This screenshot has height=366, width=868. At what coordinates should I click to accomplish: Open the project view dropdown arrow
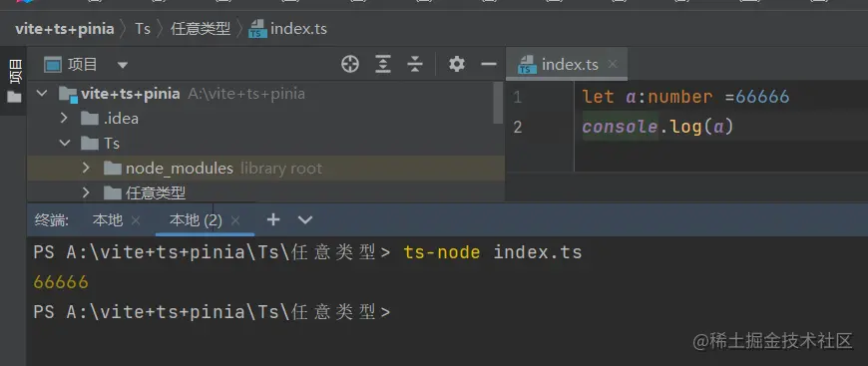click(x=123, y=66)
